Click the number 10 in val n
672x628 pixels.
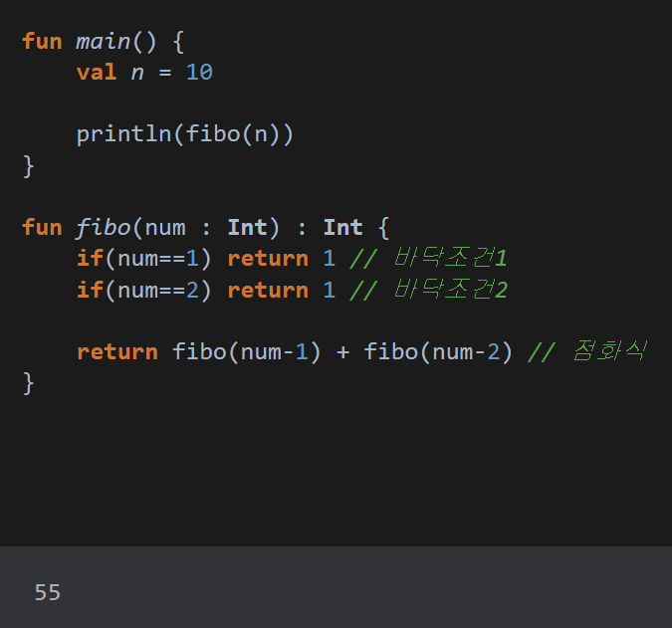pyautogui.click(x=199, y=72)
